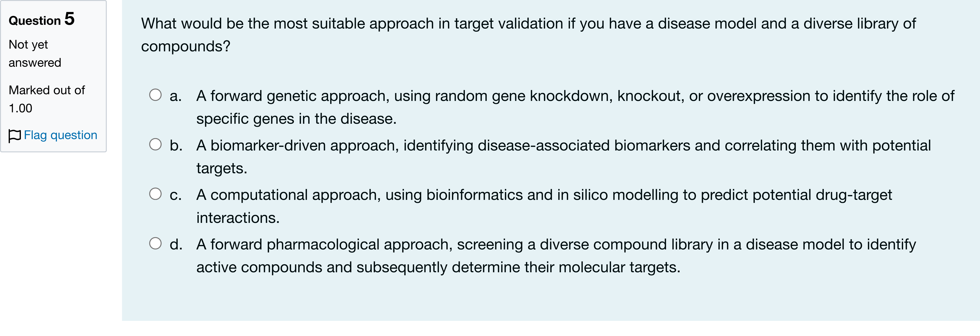
Task: Select radio button for option d
Action: tap(155, 243)
